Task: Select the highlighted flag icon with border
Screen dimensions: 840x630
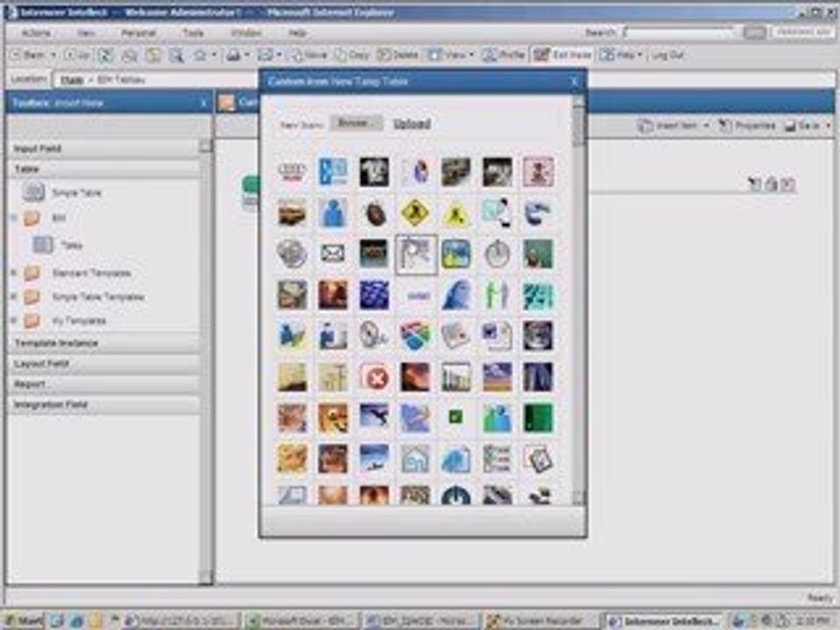Action: [x=416, y=254]
